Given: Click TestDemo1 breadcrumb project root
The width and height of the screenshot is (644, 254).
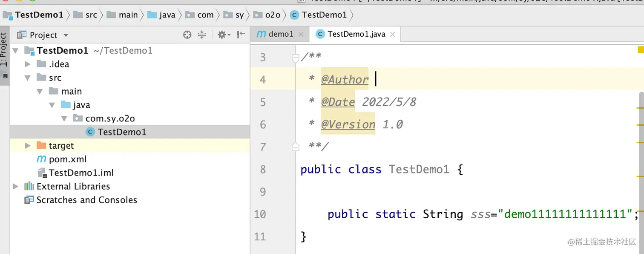Looking at the screenshot, I should tap(33, 15).
